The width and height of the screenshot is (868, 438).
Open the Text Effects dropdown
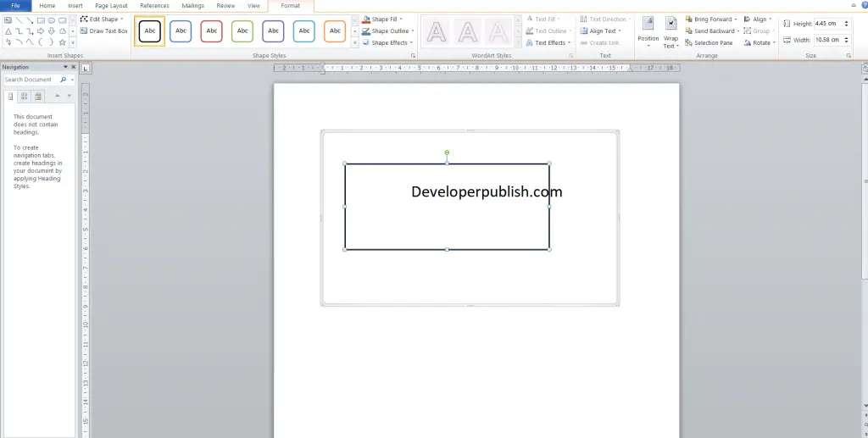coord(569,42)
